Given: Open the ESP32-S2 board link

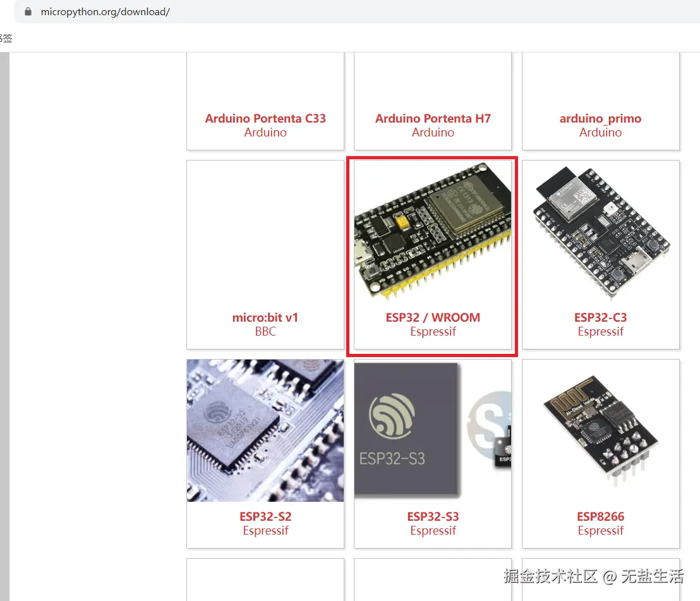Looking at the screenshot, I should pos(265,516).
